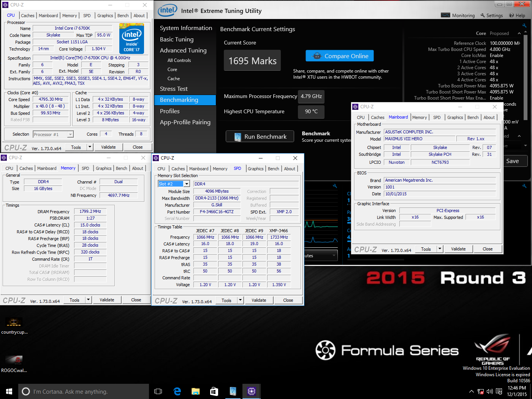Open the Slot #2 dropdown in SPD window
This screenshot has width=532, height=399.
187,184
